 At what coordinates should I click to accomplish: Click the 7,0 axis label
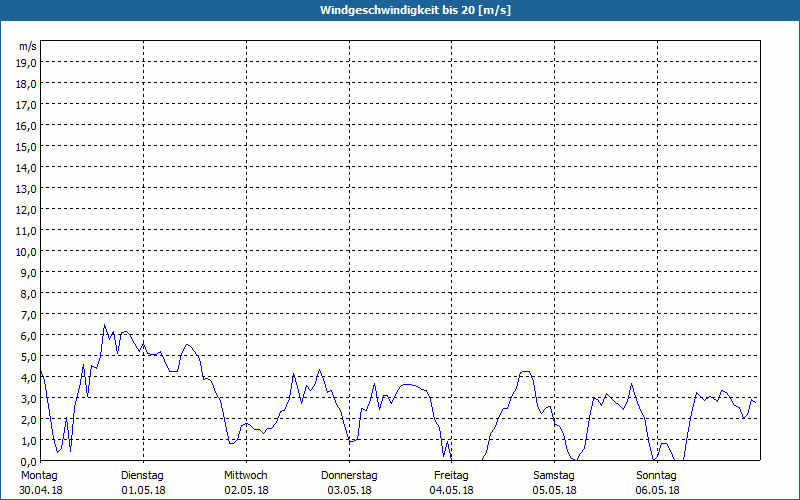coord(29,315)
